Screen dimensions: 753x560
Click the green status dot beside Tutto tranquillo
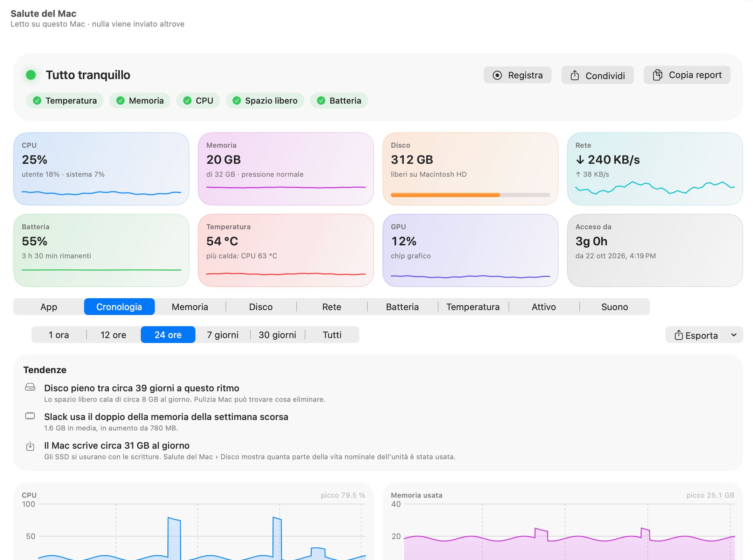point(31,75)
